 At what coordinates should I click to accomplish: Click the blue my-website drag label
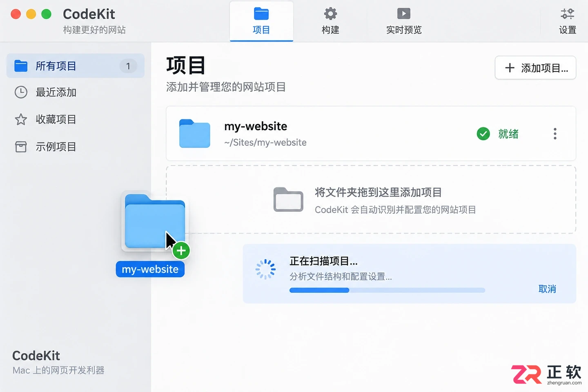(150, 269)
